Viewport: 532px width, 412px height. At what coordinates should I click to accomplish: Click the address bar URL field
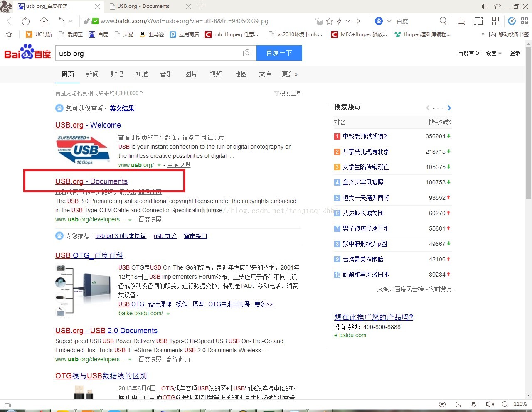tap(185, 21)
